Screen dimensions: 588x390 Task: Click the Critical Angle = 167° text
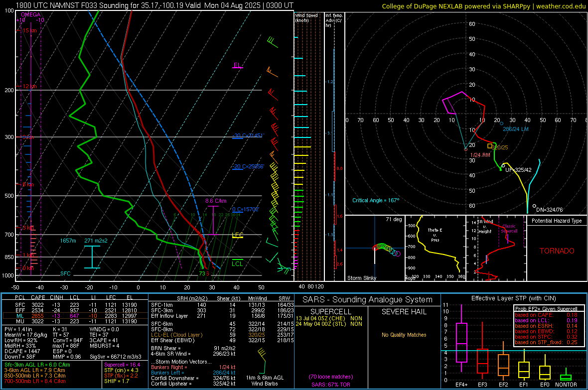pyautogui.click(x=376, y=200)
